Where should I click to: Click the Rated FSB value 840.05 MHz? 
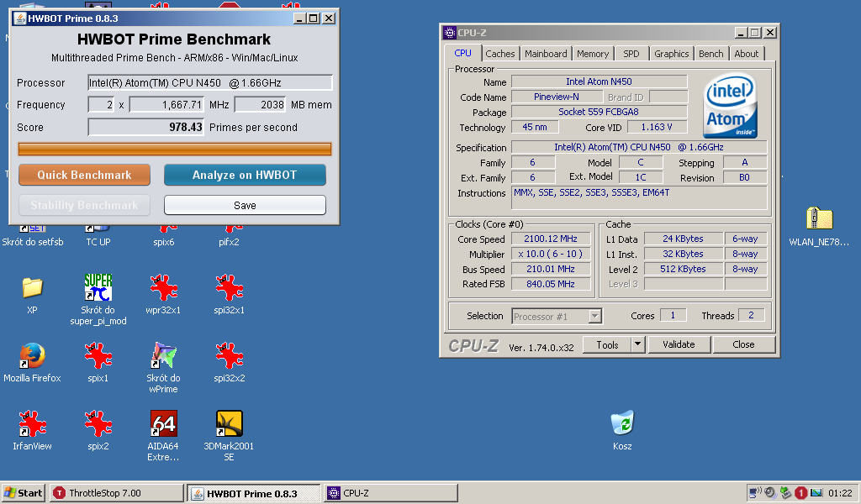coord(551,284)
